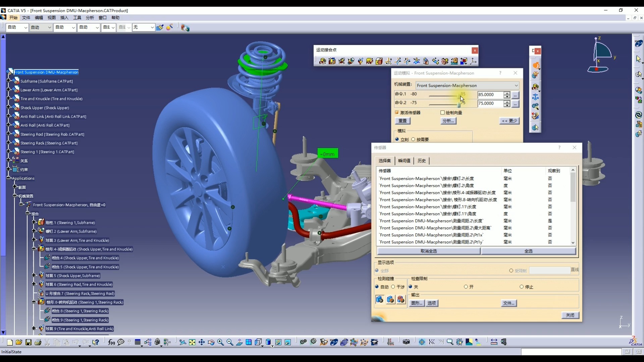Select the 关 limit check radio button

[x=411, y=287]
